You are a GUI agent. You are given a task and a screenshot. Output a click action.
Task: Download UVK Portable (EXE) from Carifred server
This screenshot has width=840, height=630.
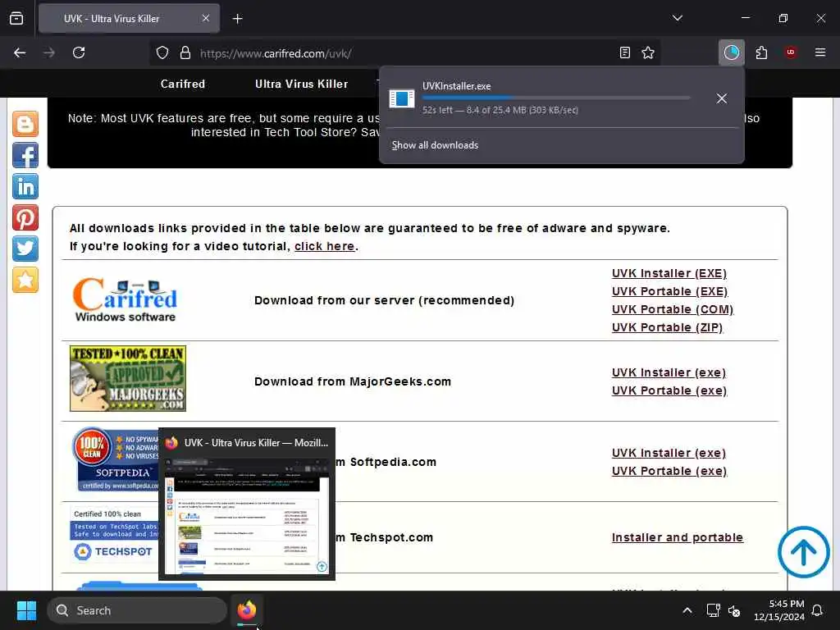tap(669, 291)
